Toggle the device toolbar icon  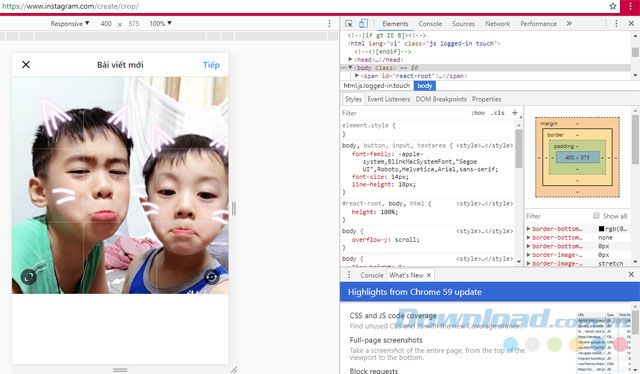pos(363,24)
